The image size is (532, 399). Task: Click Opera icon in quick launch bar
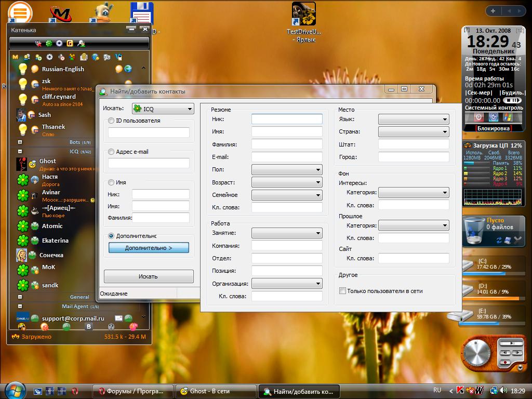click(x=75, y=391)
